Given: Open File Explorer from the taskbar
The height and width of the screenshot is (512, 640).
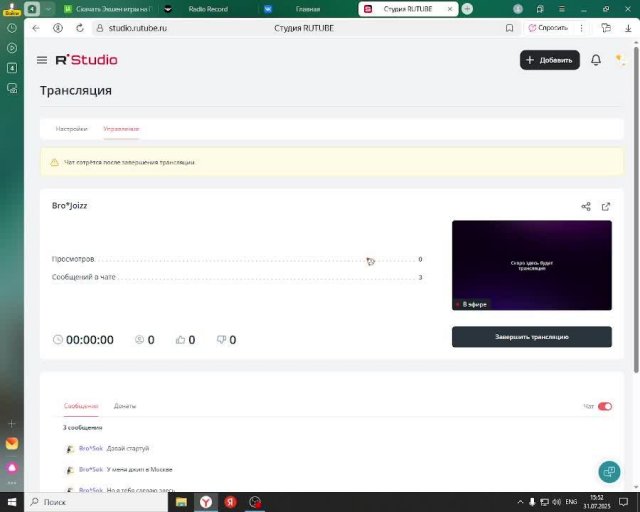Looking at the screenshot, I should (181, 502).
